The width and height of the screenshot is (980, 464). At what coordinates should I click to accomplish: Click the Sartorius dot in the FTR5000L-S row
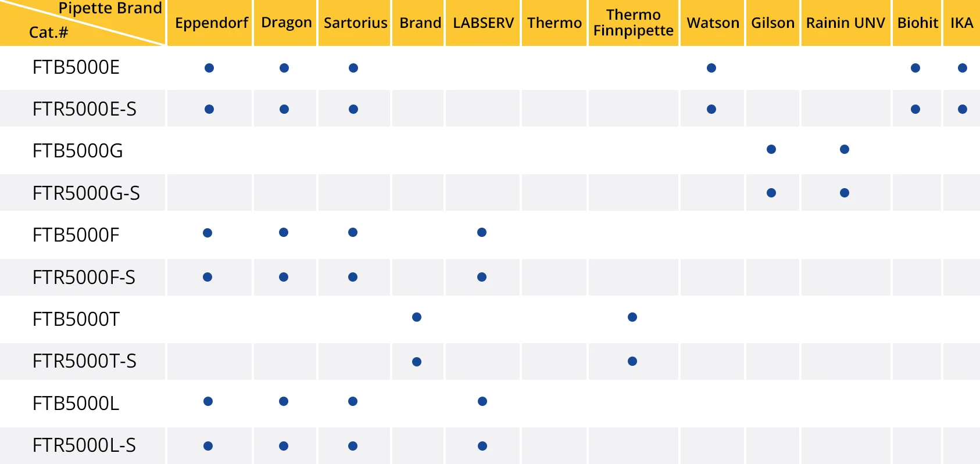353,446
